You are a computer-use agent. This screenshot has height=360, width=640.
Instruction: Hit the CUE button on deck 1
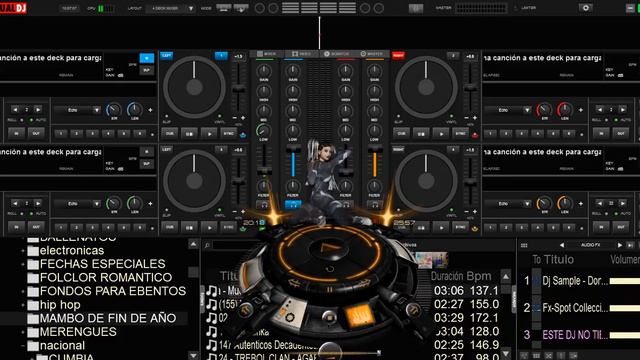click(169, 133)
